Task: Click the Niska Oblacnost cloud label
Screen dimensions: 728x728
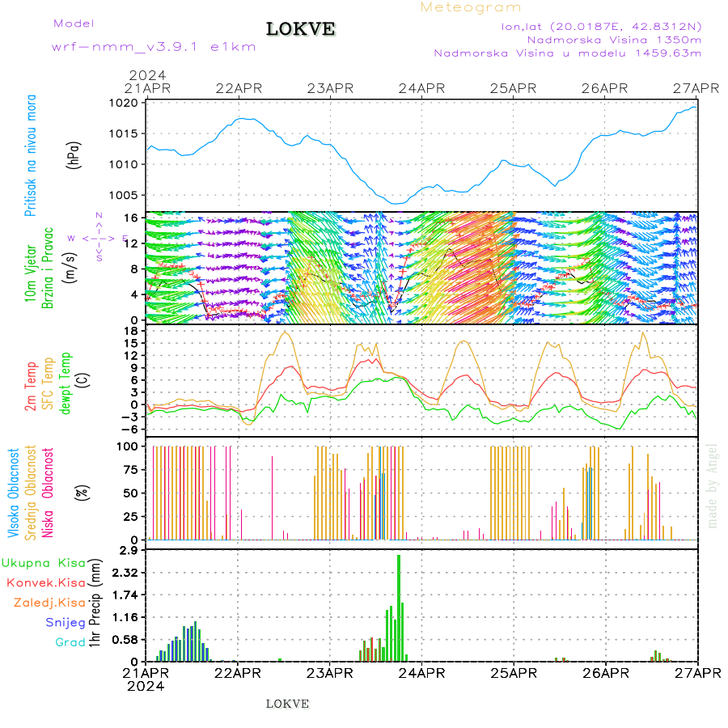Action: (x=48, y=493)
